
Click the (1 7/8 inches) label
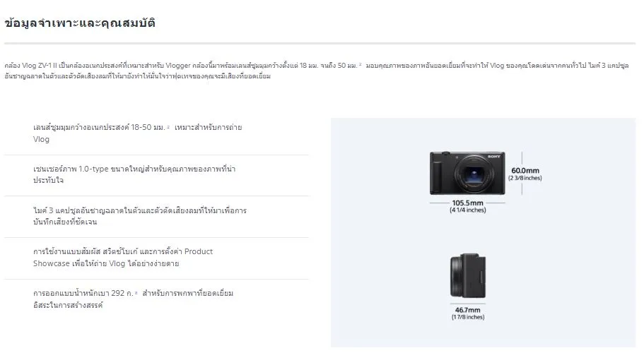pyautogui.click(x=468, y=317)
